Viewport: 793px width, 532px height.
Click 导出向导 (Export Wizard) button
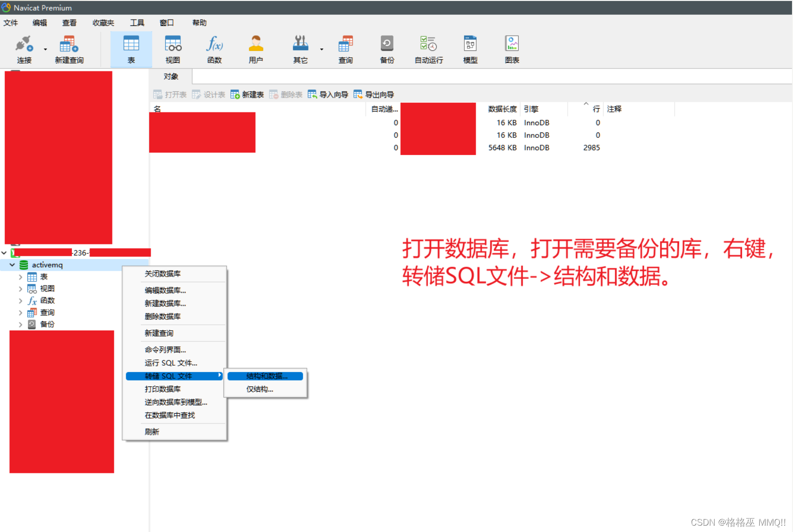click(374, 94)
